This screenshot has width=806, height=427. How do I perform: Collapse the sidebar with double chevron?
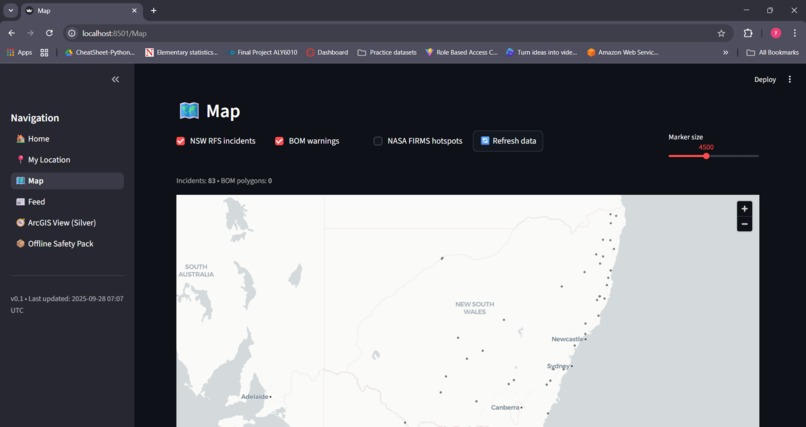115,79
